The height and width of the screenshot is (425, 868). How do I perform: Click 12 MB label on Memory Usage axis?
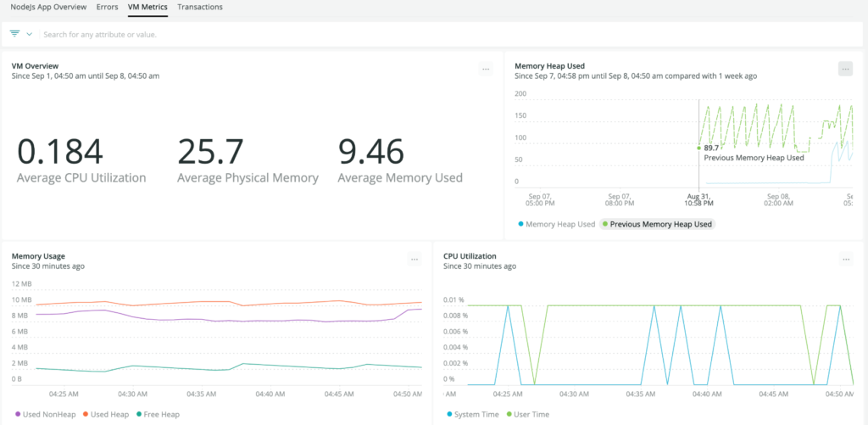pyautogui.click(x=23, y=283)
